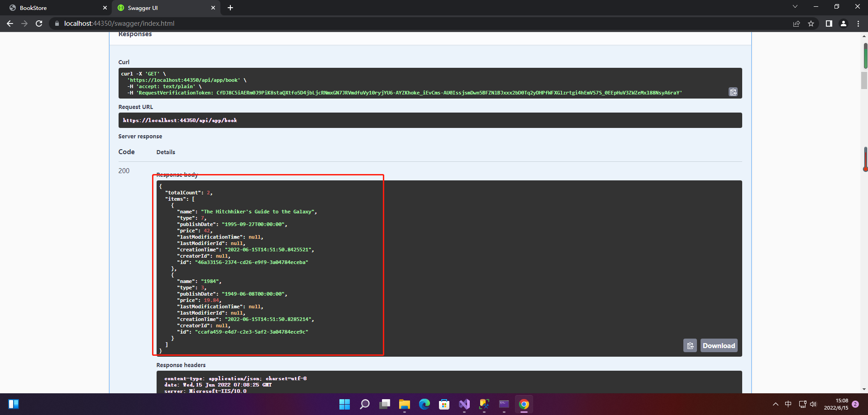Open Microsoft Store from the taskbar
Screen dimensions: 868x415
(444, 404)
